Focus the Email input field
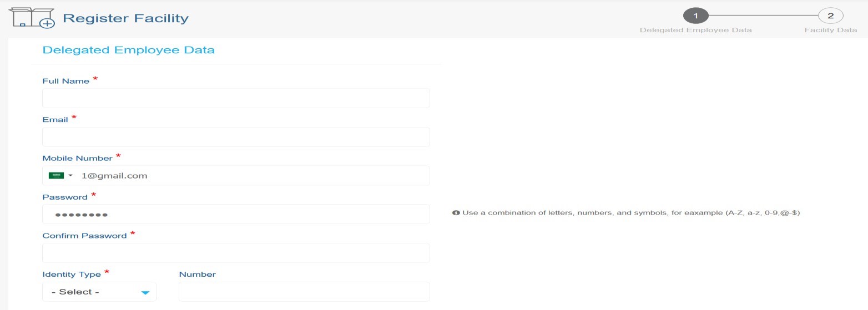Screen dimensions: 868x310 point(236,137)
